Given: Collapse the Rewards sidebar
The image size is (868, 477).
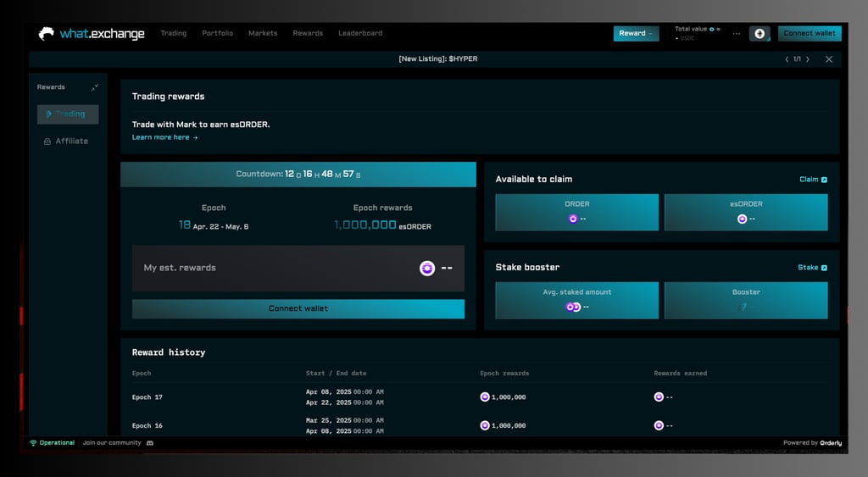Looking at the screenshot, I should click(x=95, y=87).
